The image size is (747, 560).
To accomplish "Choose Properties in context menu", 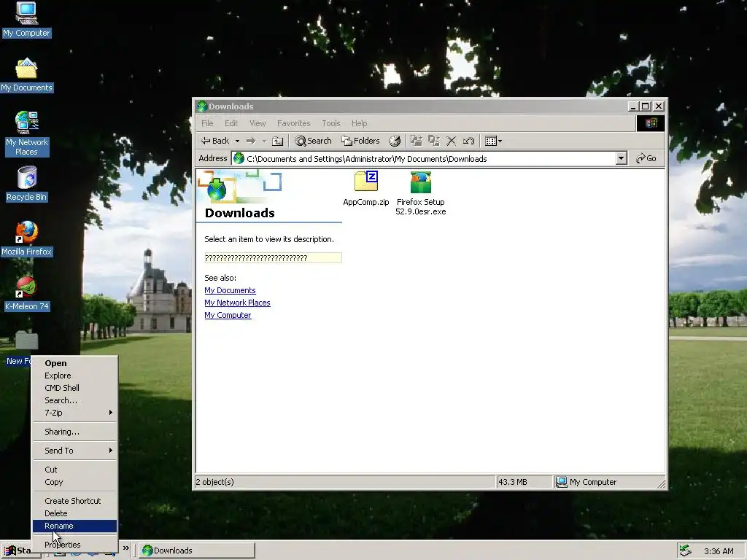I will click(x=75, y=545).
